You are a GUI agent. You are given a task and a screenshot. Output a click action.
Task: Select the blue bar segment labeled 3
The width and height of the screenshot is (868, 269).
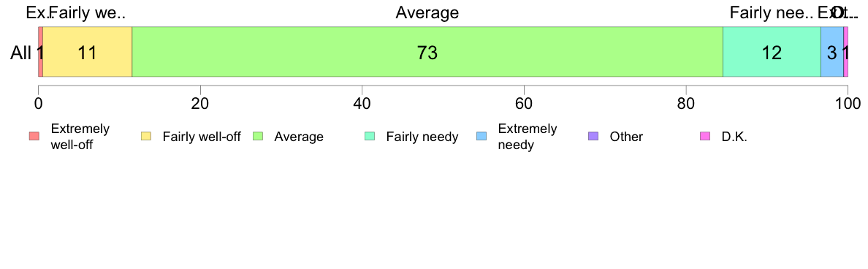click(x=831, y=52)
